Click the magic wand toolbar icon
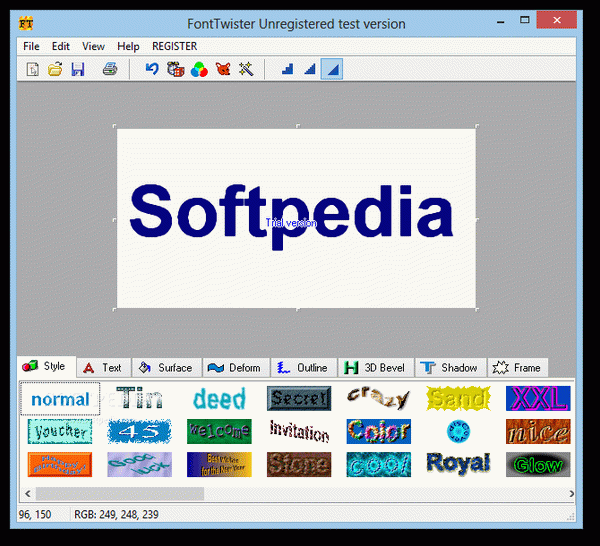The height and width of the screenshot is (546, 600). pos(245,69)
